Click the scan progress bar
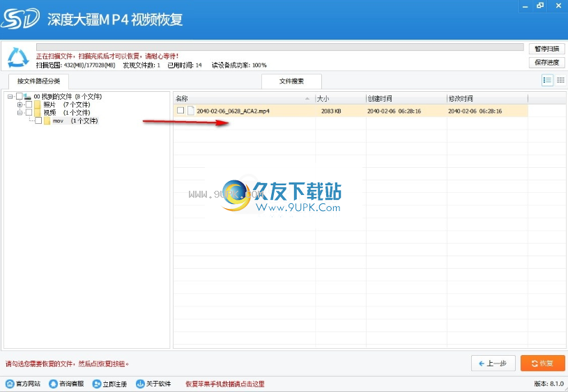Screen dimensions: 568x392 pyautogui.click(x=279, y=47)
